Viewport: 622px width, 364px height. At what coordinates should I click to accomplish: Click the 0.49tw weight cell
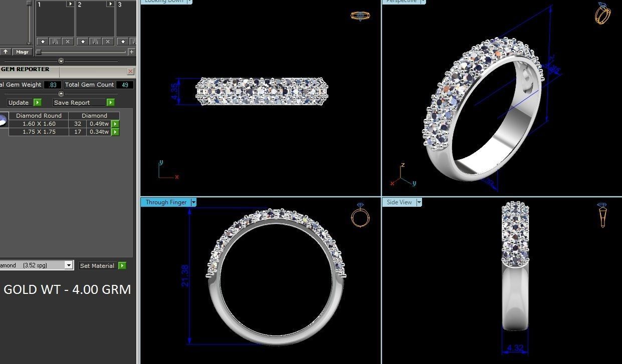(99, 124)
